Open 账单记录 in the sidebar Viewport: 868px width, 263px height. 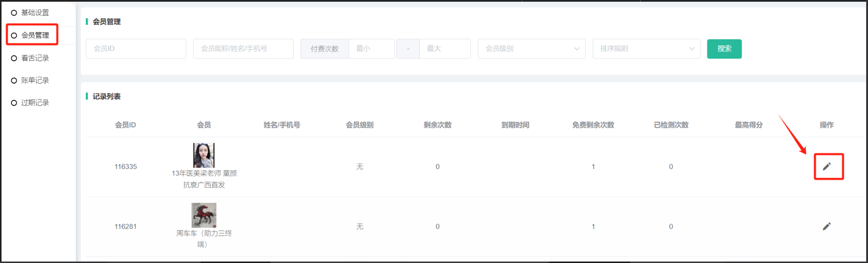tap(35, 80)
